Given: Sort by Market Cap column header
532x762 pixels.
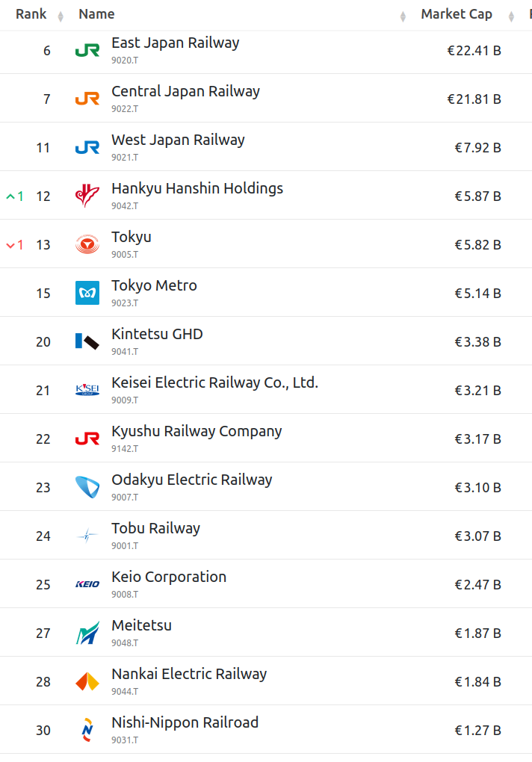Looking at the screenshot, I should (x=456, y=14).
